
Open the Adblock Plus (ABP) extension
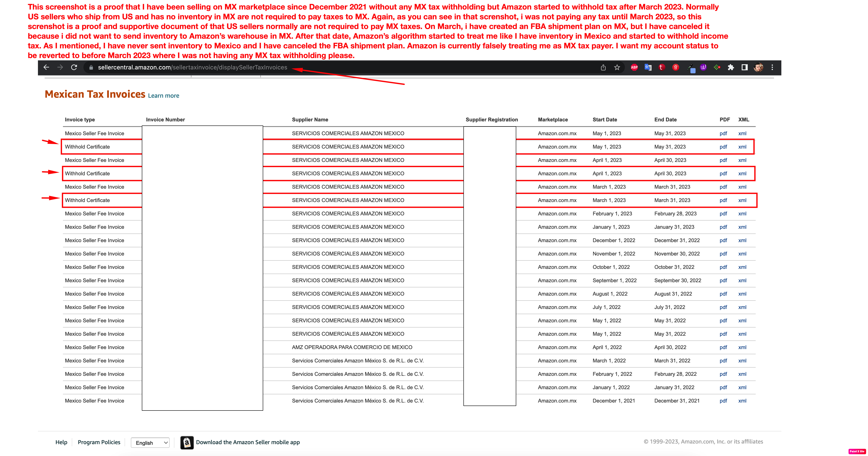634,67
